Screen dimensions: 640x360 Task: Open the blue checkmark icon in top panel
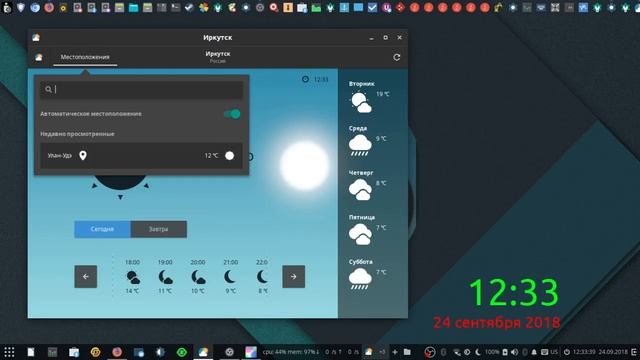372,7
